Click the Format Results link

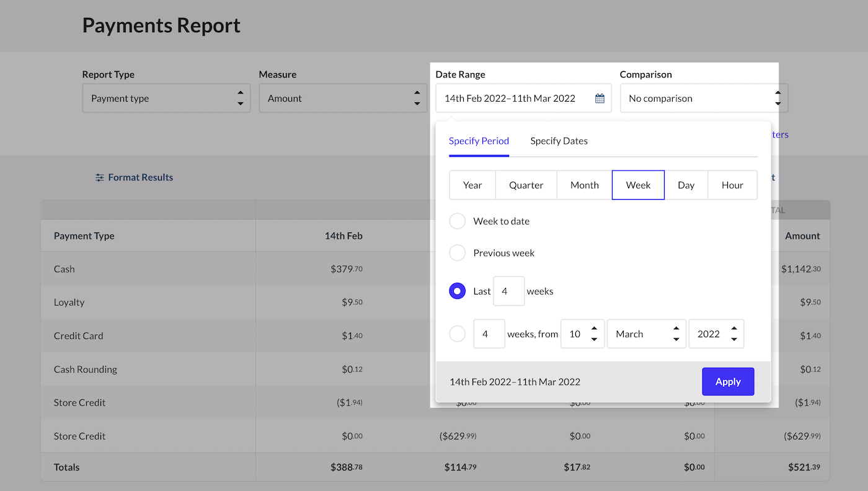coord(140,178)
